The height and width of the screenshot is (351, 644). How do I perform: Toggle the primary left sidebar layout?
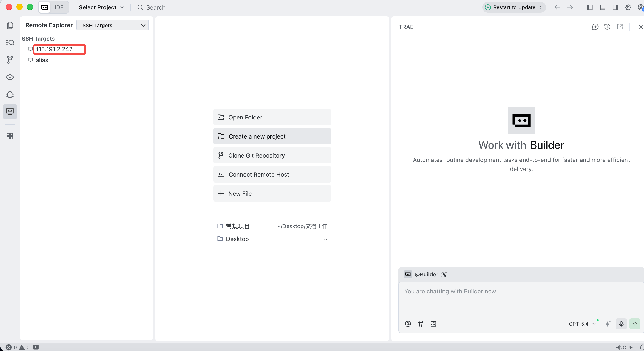click(590, 7)
